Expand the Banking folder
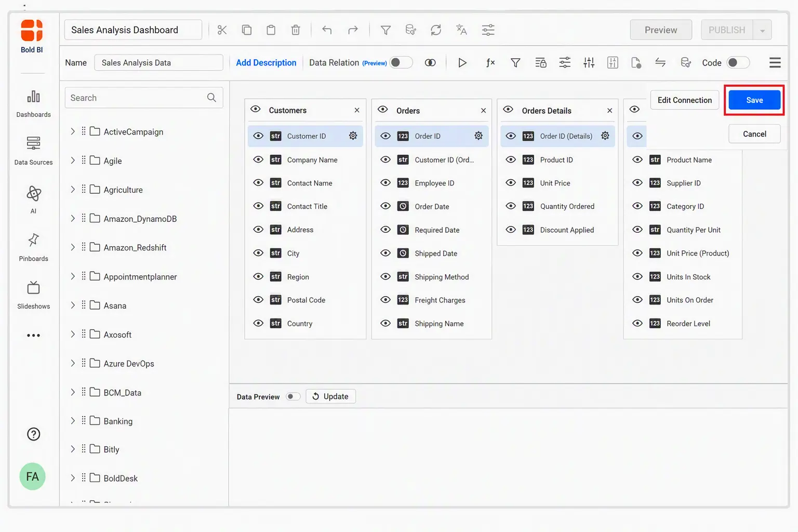This screenshot has width=798, height=532. point(73,421)
